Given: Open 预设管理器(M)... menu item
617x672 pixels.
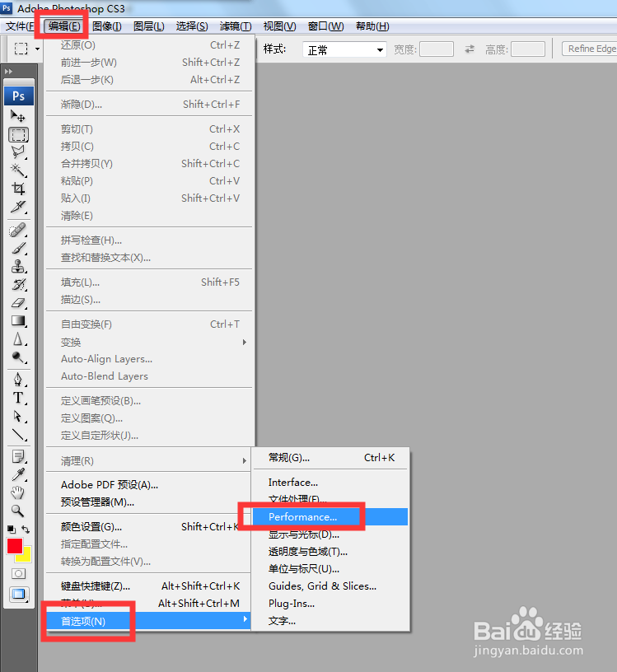Looking at the screenshot, I should (148, 502).
